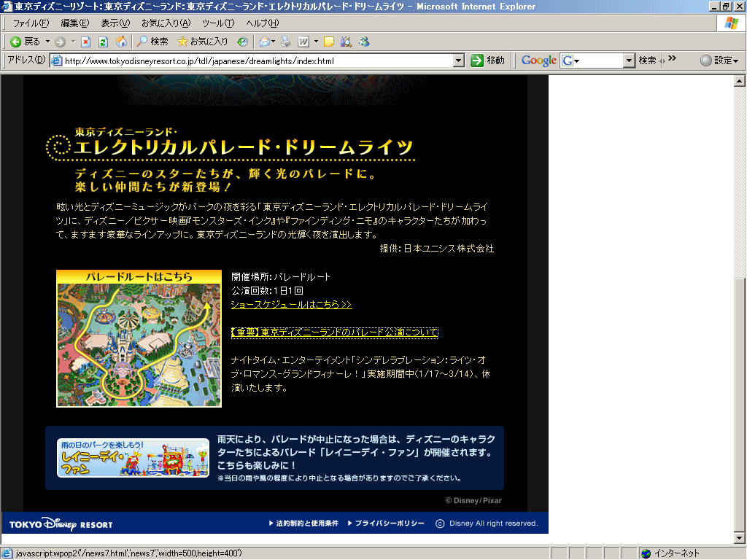Click into the Google toolbar search field

pyautogui.click(x=602, y=61)
